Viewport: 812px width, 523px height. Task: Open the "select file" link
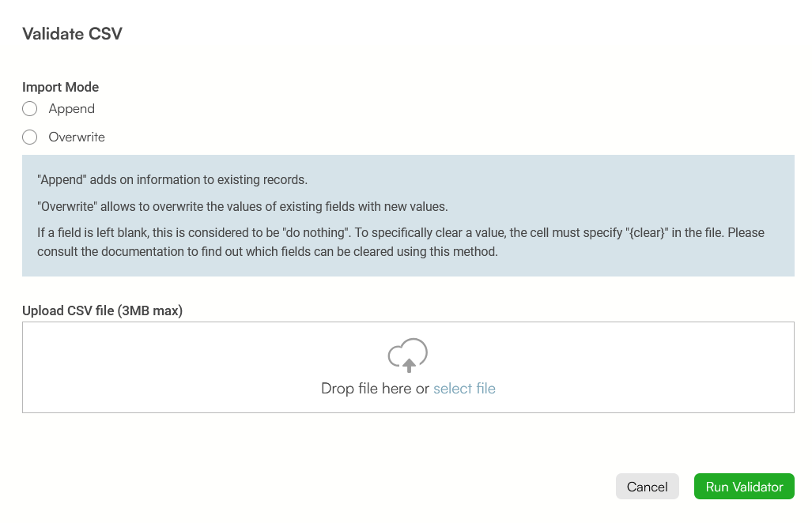click(x=464, y=389)
